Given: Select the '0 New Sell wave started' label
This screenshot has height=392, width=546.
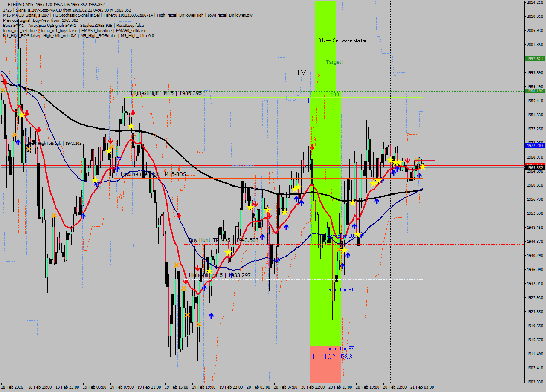Looking at the screenshot, I should tap(343, 40).
